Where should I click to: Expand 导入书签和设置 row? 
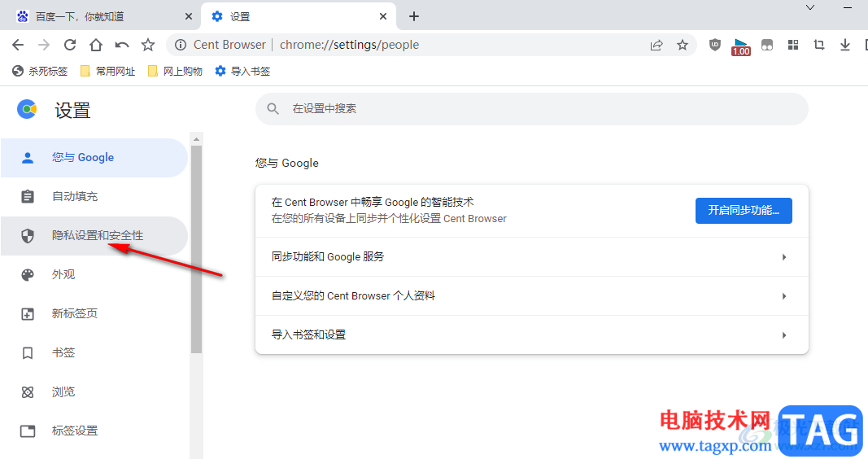pos(531,335)
